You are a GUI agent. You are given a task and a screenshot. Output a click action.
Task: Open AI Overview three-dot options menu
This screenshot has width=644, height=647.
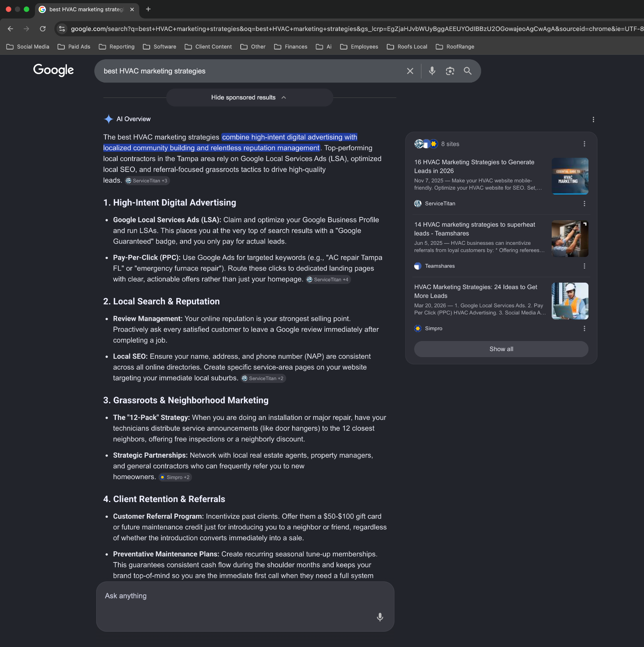[593, 120]
